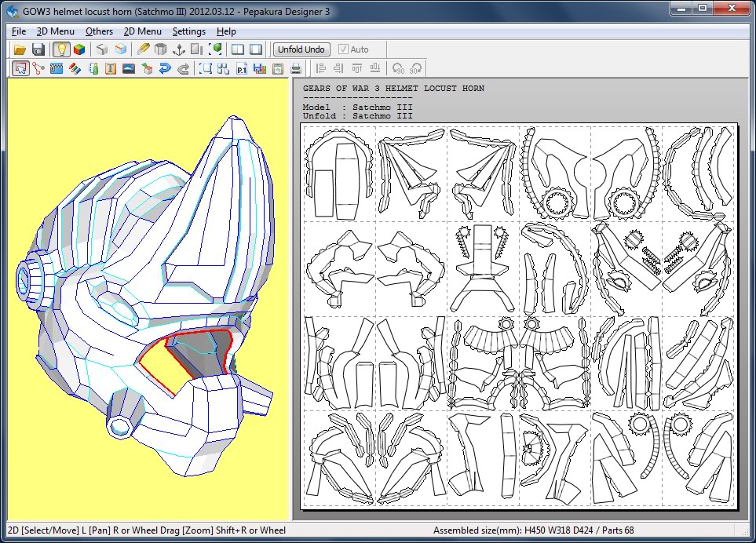756x543 pixels.
Task: Switch to the single-pane view icon
Action: pos(256,49)
